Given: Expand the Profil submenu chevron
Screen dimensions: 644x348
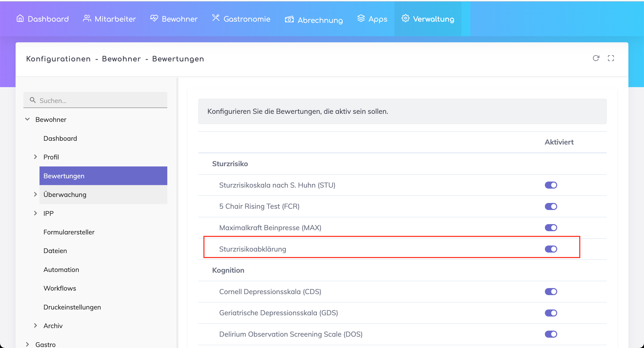Looking at the screenshot, I should [35, 157].
